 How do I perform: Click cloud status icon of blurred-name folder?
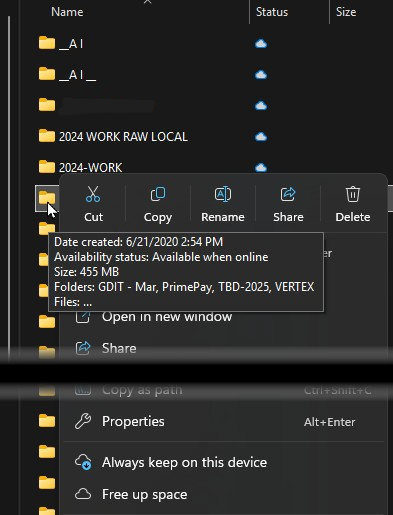pos(261,106)
